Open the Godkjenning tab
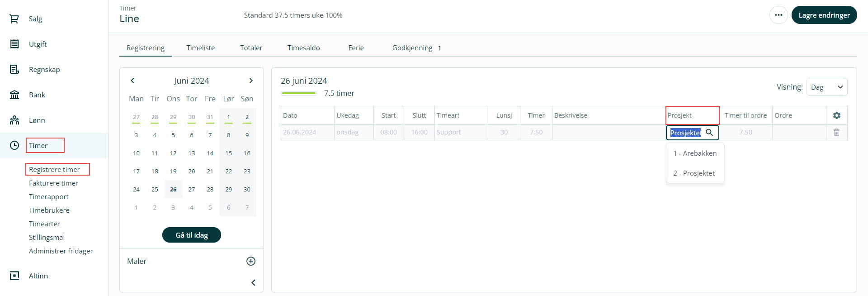Viewport: 868px width, 296px height. (412, 48)
